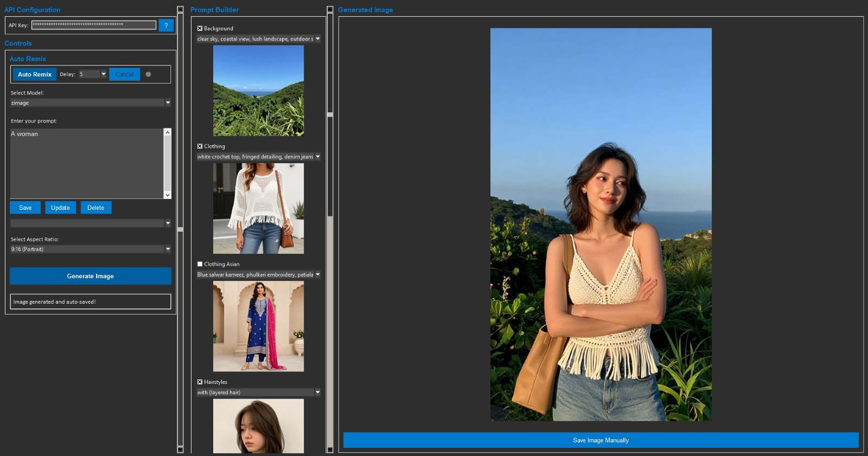Click the Prompt Builder scroll down arrow
The height and width of the screenshot is (456, 868).
[x=330, y=449]
